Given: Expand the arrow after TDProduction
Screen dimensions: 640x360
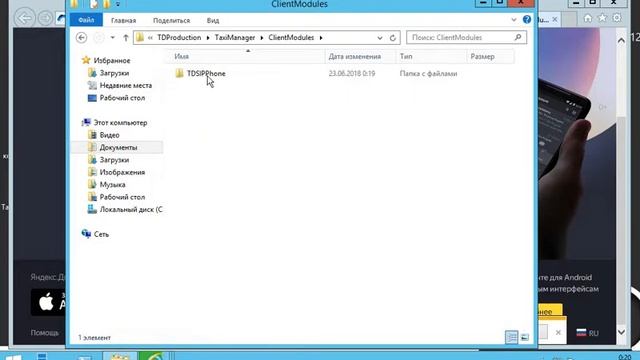Looking at the screenshot, I should [x=208, y=38].
